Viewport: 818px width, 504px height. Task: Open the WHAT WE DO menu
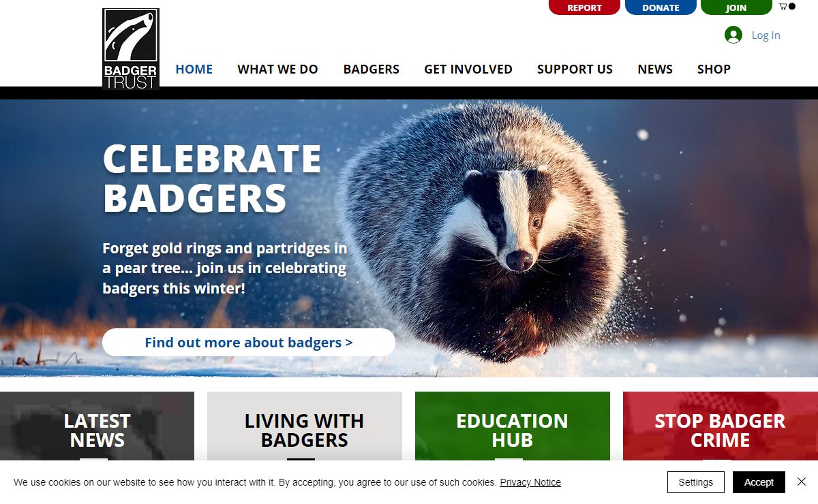point(277,69)
